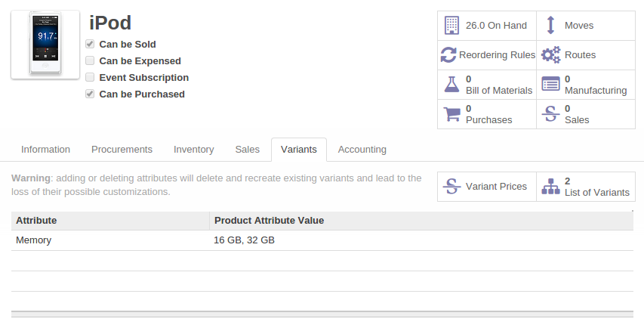Check the Event Subscription option

pos(90,78)
